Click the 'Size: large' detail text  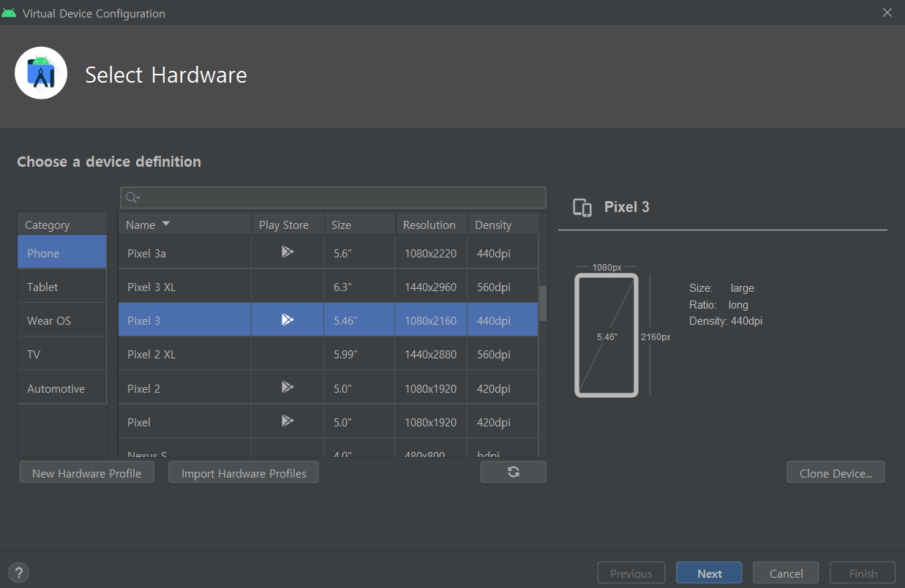721,288
